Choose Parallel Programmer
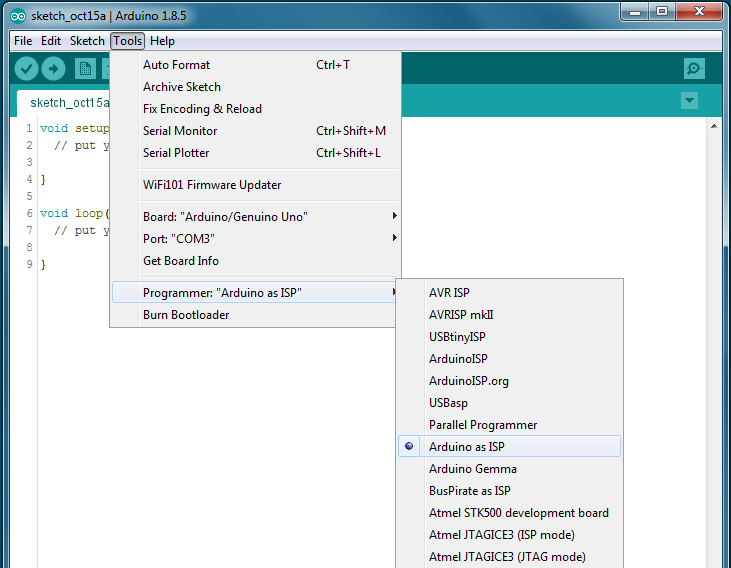 (x=510, y=425)
